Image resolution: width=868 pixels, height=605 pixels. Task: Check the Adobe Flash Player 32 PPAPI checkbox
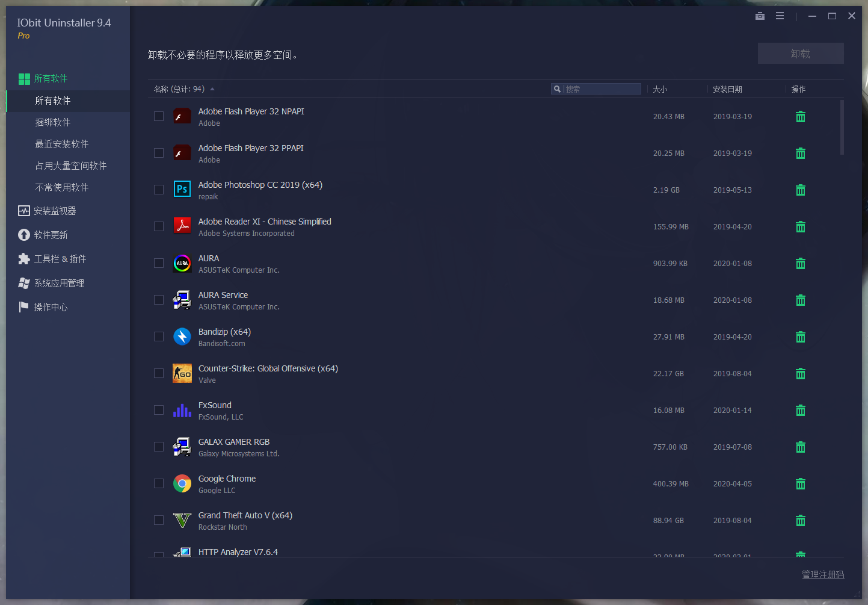click(x=159, y=153)
